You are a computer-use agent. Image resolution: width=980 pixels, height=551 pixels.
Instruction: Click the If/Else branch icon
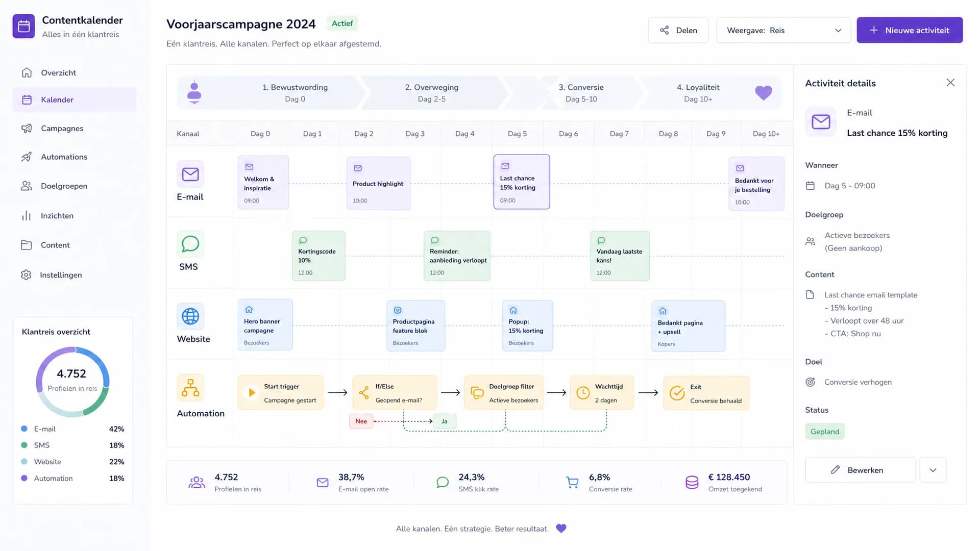(364, 392)
